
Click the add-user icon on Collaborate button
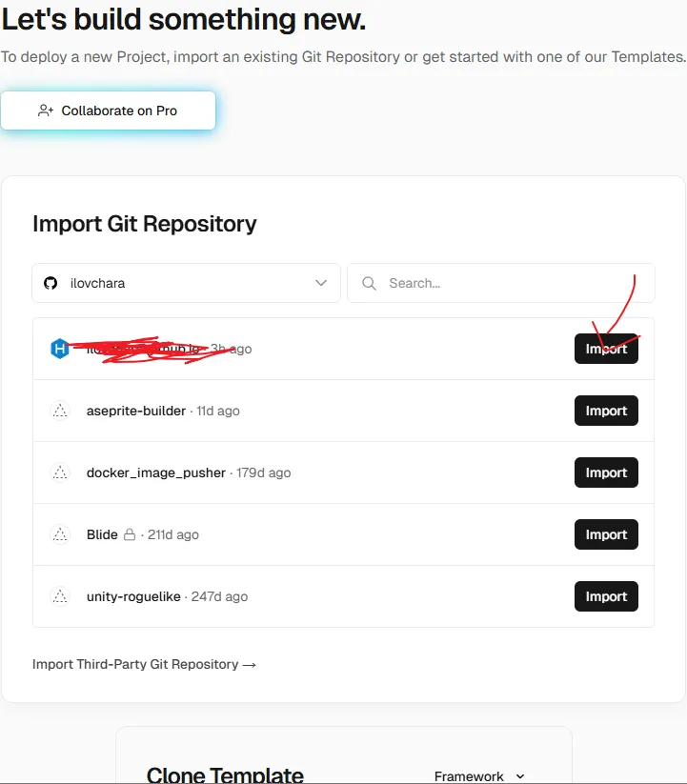coord(46,111)
